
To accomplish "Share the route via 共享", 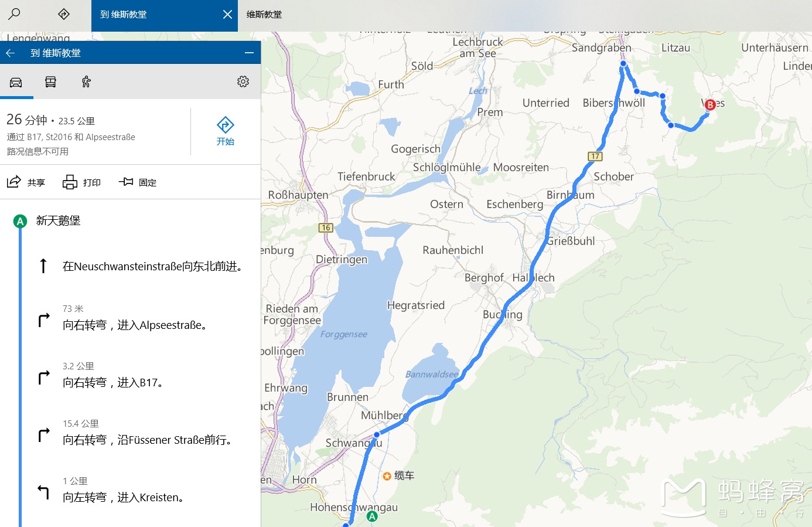I will click(26, 182).
